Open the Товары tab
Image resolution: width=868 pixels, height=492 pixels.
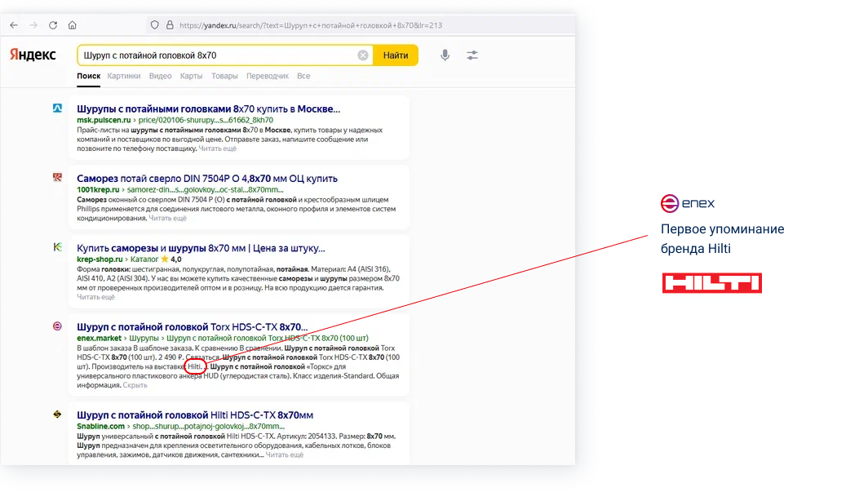(224, 76)
